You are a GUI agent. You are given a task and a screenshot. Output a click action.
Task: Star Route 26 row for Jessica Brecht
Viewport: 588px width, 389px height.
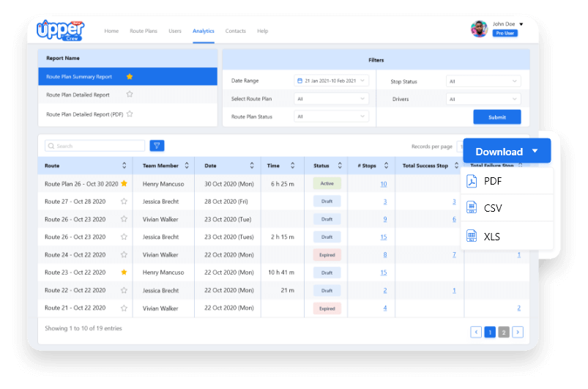tap(124, 237)
